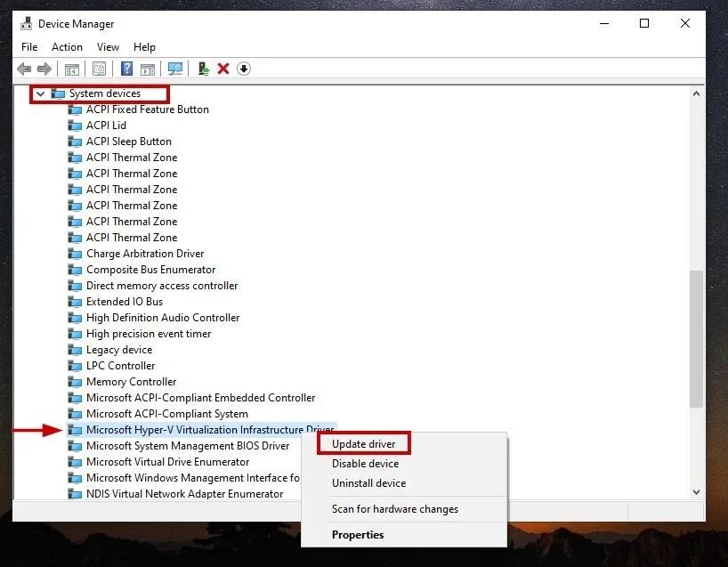The height and width of the screenshot is (567, 728).
Task: Open the View menu
Action: [108, 47]
